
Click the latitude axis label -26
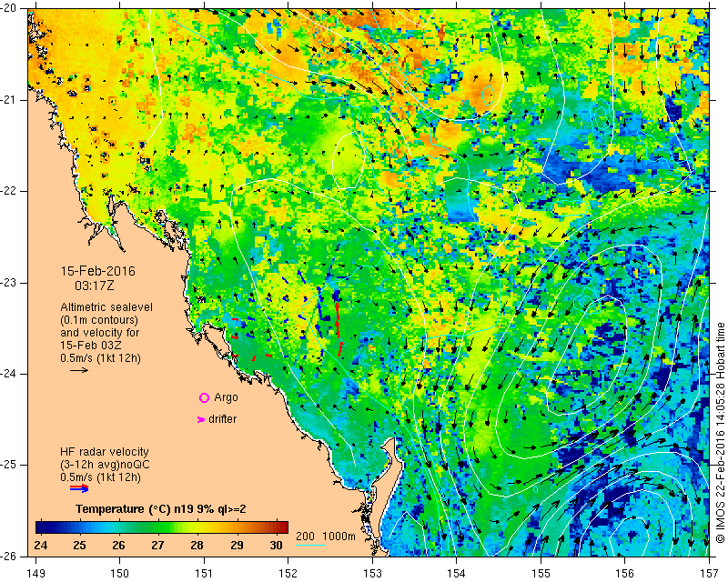9,556
